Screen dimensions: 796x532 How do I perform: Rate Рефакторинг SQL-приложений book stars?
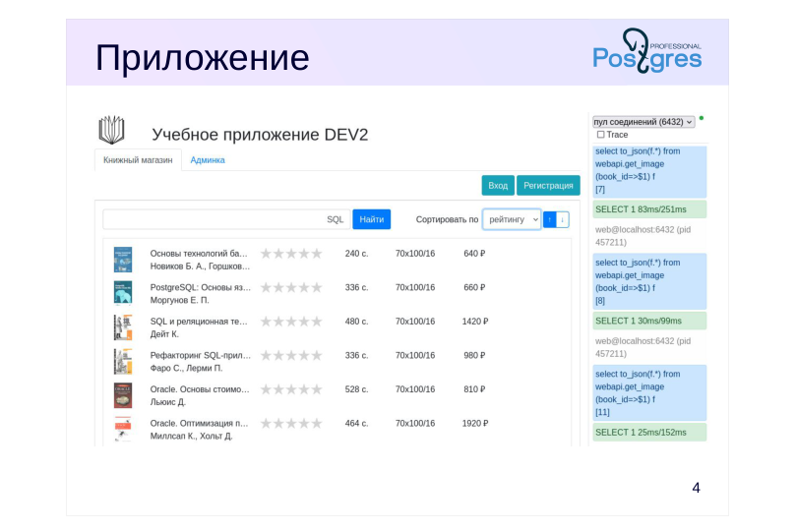291,356
